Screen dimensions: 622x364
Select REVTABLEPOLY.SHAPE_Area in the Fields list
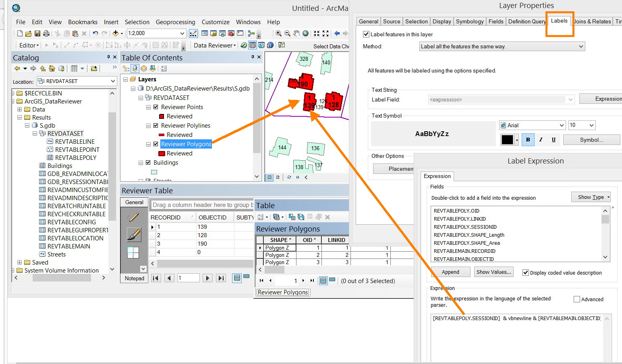pyautogui.click(x=467, y=243)
